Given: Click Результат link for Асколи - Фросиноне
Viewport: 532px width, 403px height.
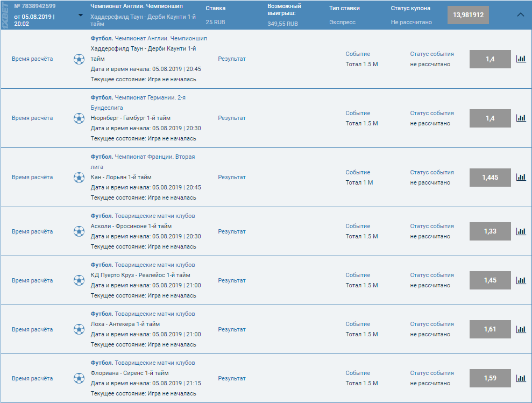Looking at the screenshot, I should point(232,231).
